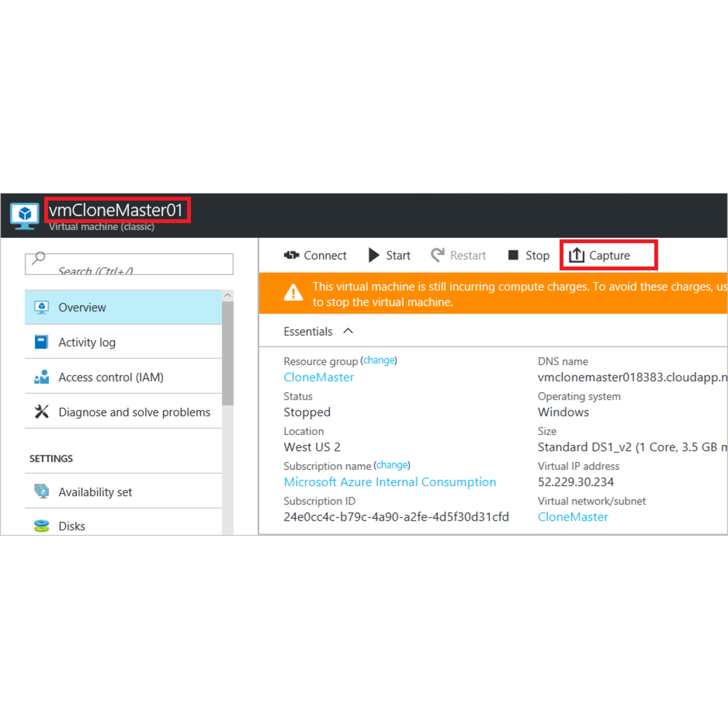The width and height of the screenshot is (728, 728).
Task: Open Availability set under Settings
Action: [95, 492]
